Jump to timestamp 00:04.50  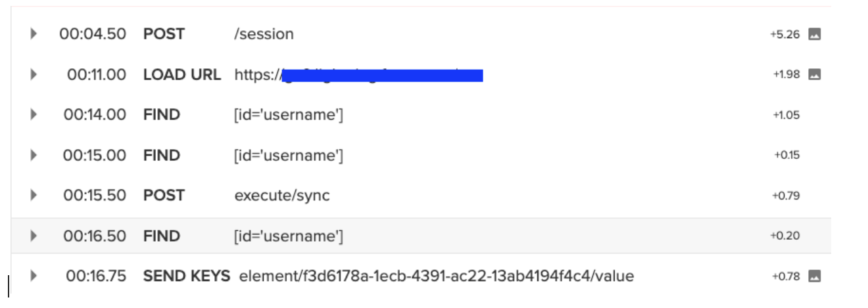coord(93,35)
